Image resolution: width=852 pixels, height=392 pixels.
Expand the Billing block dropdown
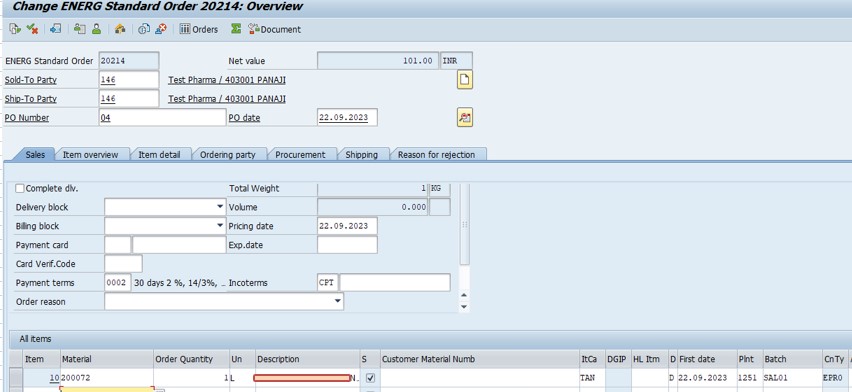click(220, 226)
